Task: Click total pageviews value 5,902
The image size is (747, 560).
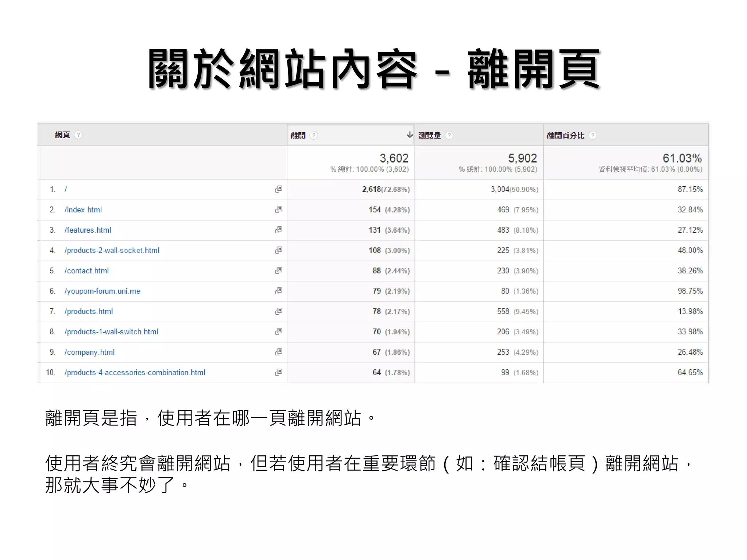Action: [522, 158]
